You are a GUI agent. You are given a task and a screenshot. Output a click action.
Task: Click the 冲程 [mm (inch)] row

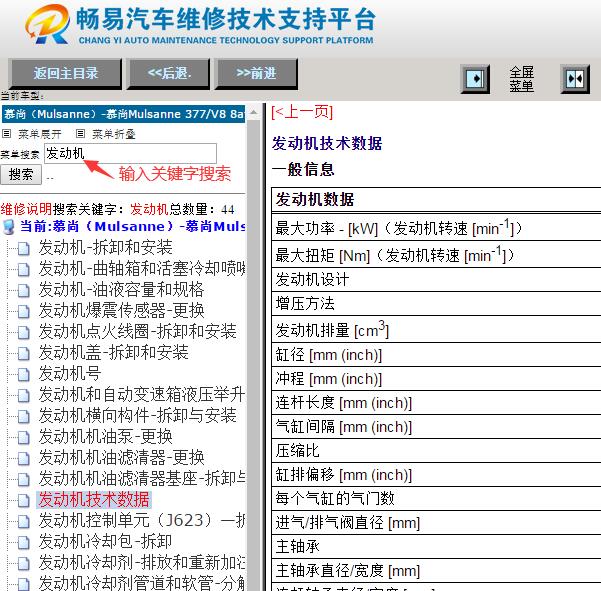coord(436,379)
